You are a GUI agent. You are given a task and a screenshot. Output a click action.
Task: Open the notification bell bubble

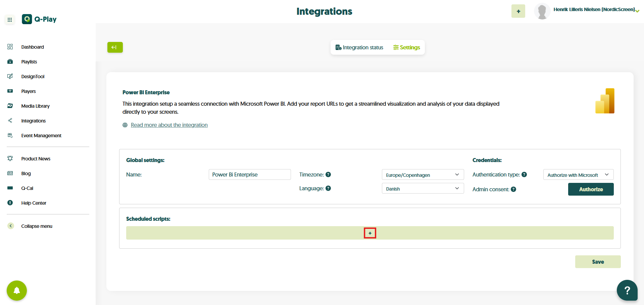17,291
